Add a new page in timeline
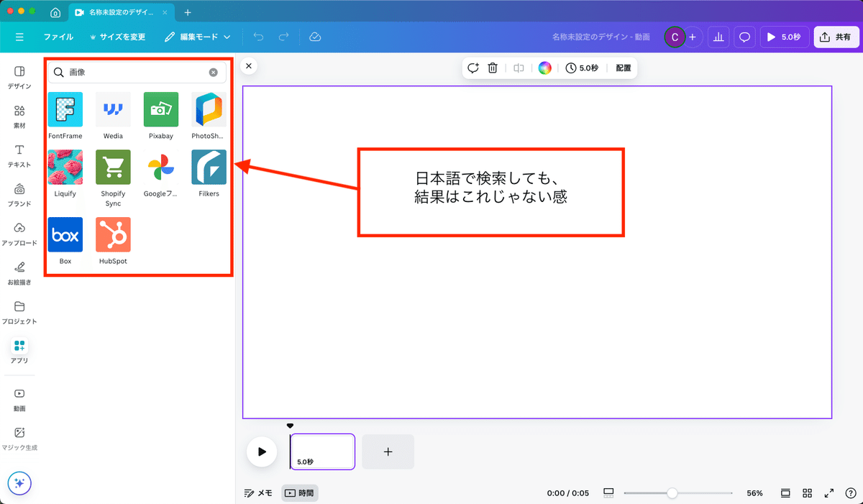 (388, 452)
